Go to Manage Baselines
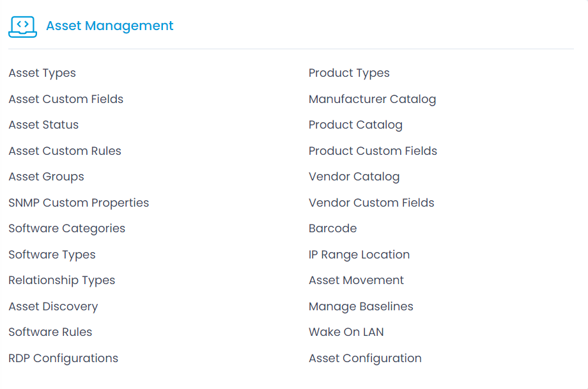The width and height of the screenshot is (588, 389). click(360, 306)
